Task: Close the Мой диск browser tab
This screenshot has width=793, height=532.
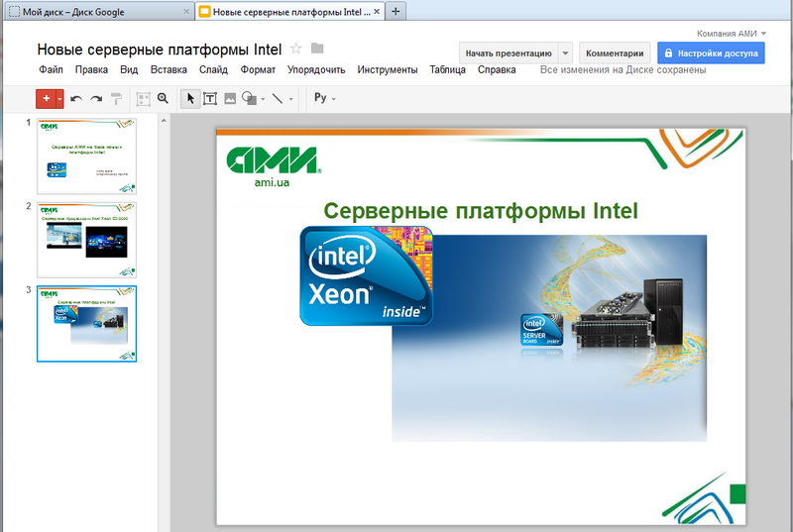Action: (x=186, y=11)
